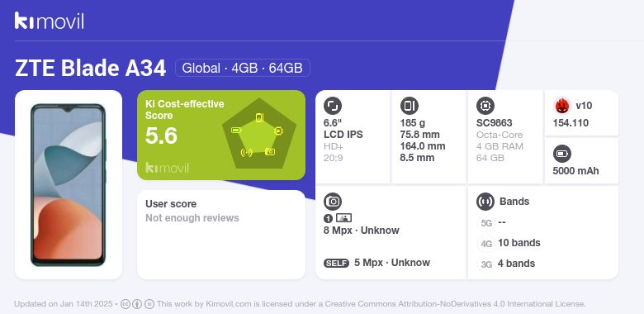Click the SELF selfie camera badge

336,263
